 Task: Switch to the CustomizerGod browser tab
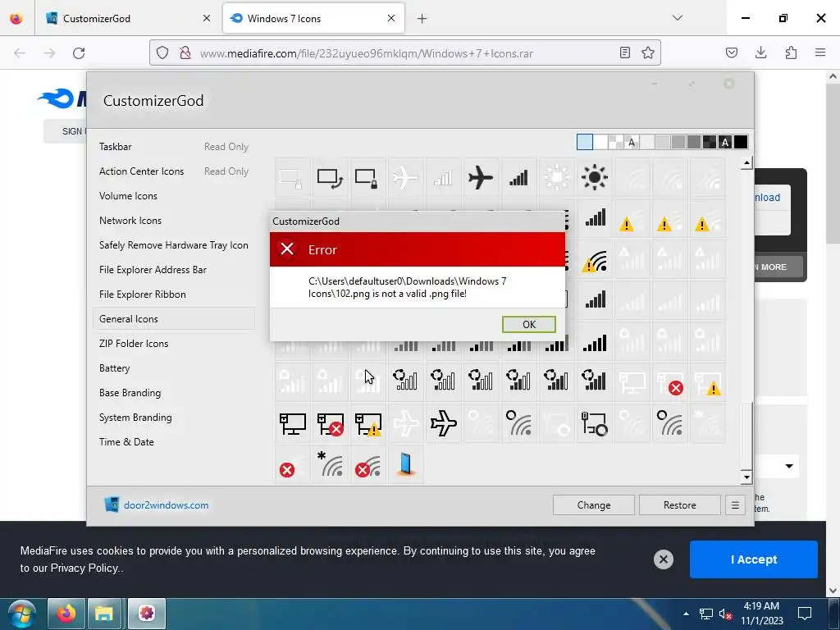[x=127, y=18]
